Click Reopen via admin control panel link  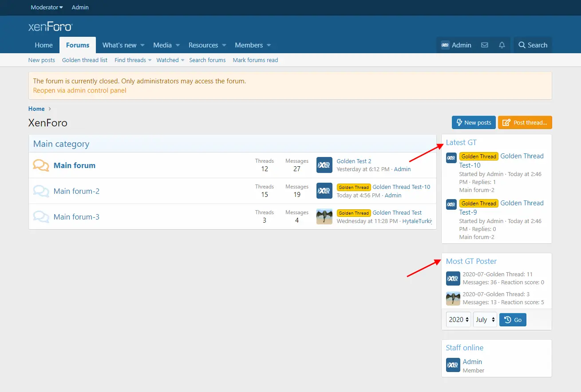pyautogui.click(x=80, y=90)
